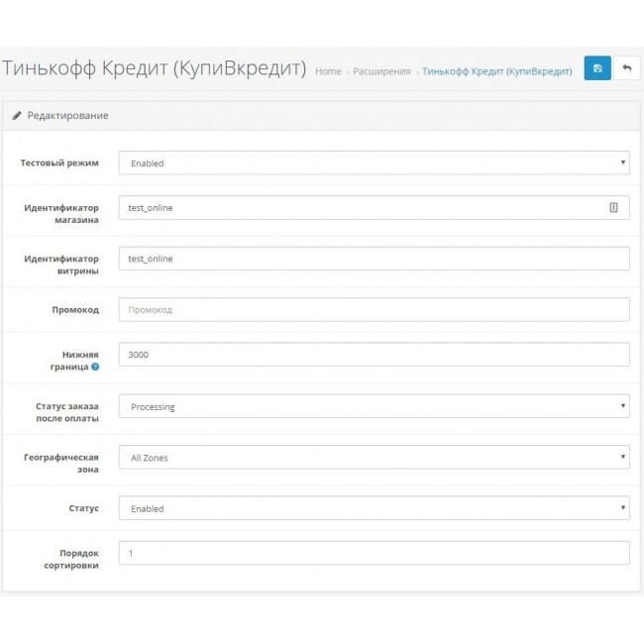Viewport: 644px width, 644px height.
Task: Click the icon inside the Идентификатор магазина field
Action: (613, 207)
